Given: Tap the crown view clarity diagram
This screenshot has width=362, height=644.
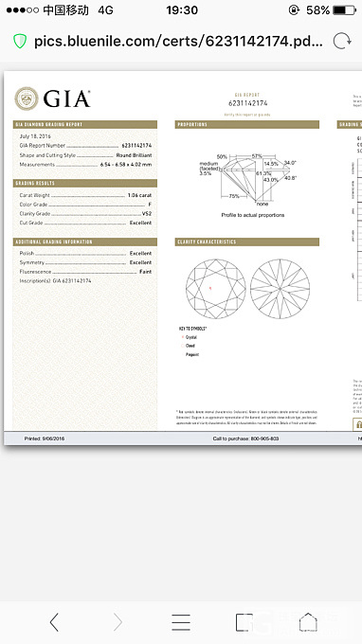Looking at the screenshot, I should pos(216,289).
